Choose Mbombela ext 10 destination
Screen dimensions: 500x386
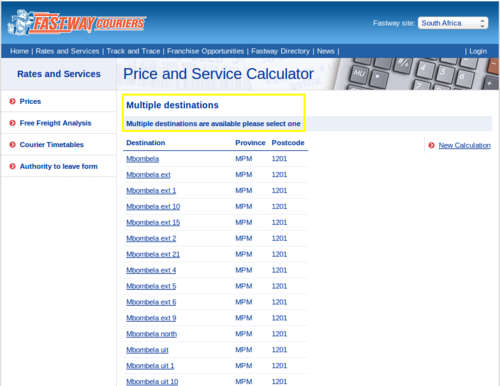(153, 206)
